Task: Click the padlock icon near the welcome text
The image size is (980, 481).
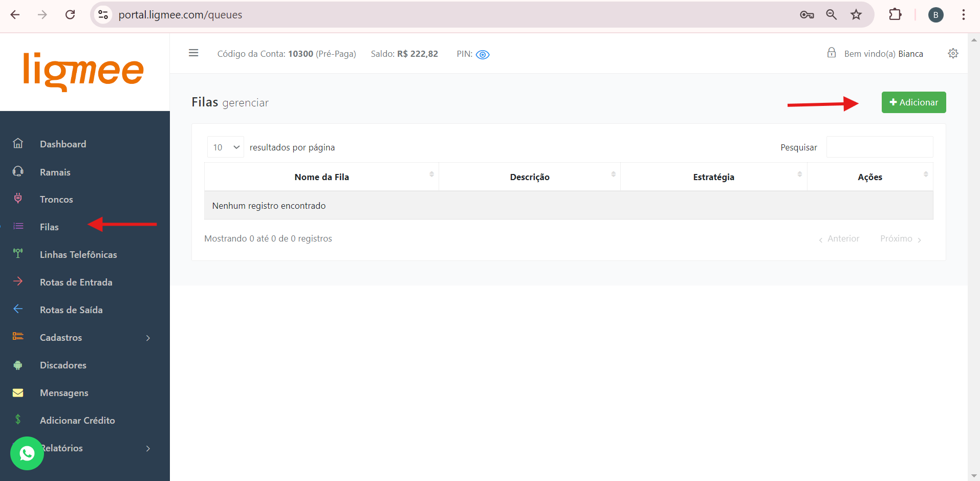Action: pos(832,53)
